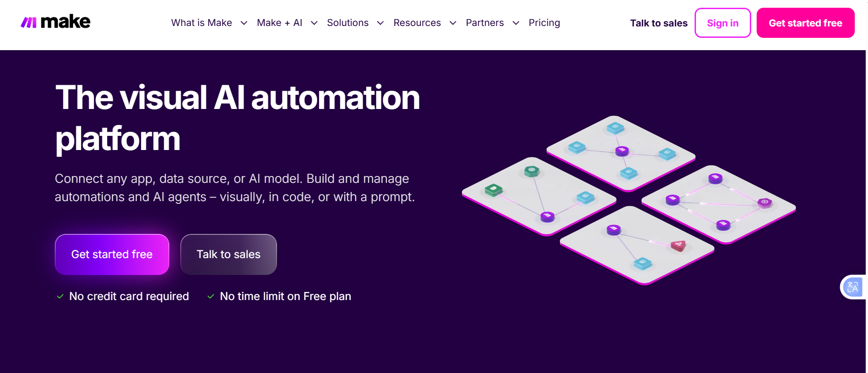This screenshot has height=373, width=868.
Task: Expand the Make + AI chevron
Action: (x=314, y=23)
